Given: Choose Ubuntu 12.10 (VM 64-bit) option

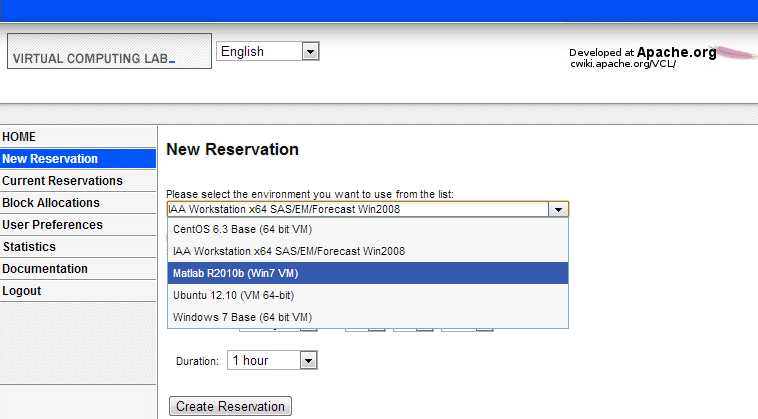Looking at the screenshot, I should (x=368, y=295).
